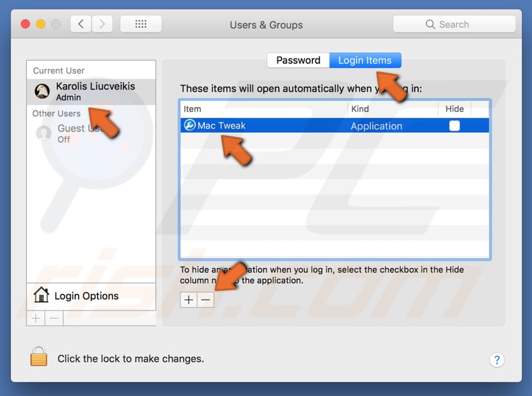The image size is (532, 396).
Task: Click the Mac Tweak application icon
Action: tap(190, 125)
